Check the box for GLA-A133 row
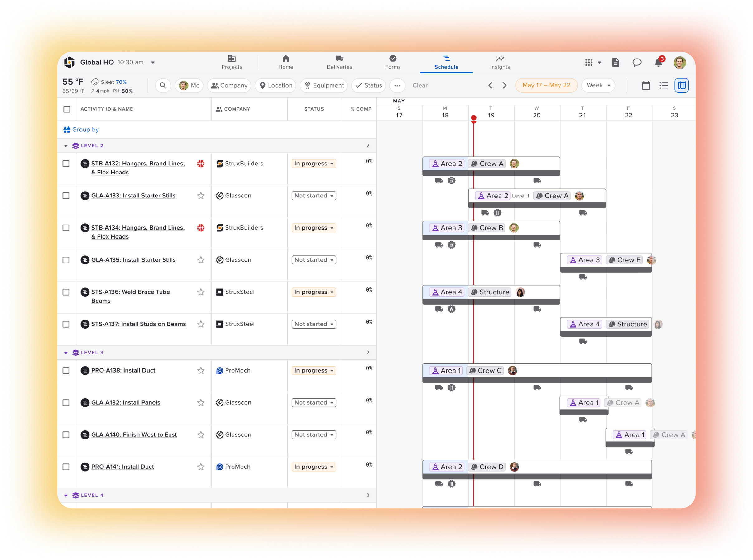 [x=66, y=196]
